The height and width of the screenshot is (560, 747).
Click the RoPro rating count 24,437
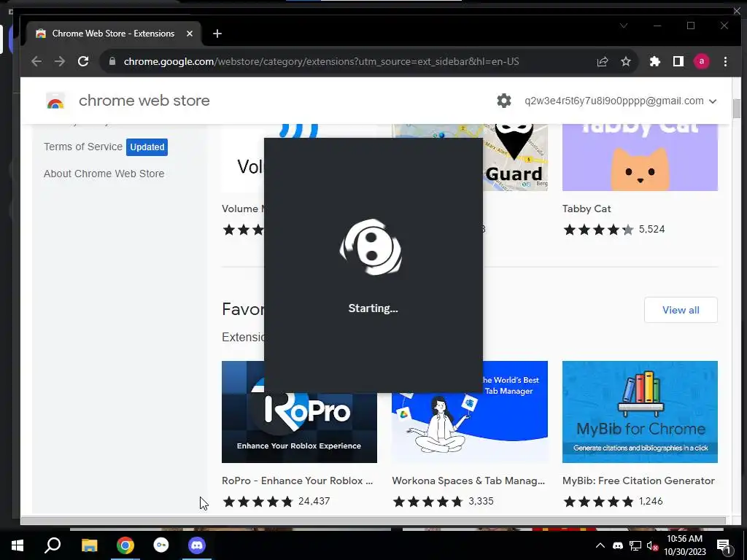coord(314,501)
